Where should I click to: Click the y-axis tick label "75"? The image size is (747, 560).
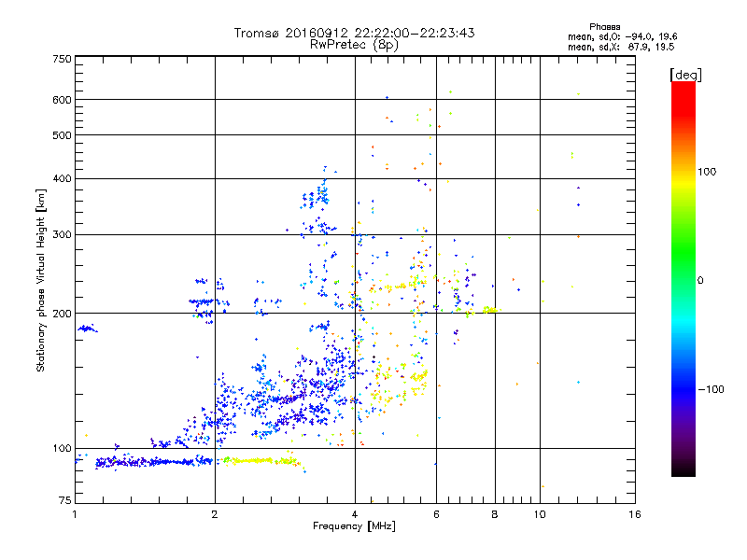click(65, 500)
